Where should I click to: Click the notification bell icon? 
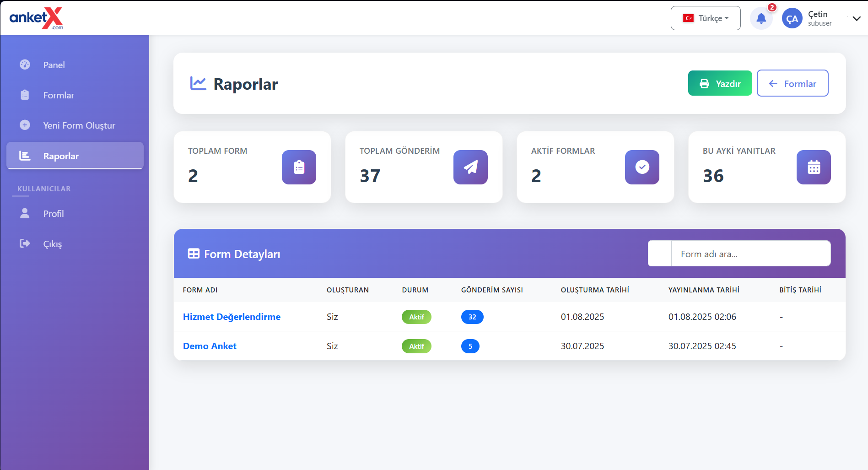(761, 18)
